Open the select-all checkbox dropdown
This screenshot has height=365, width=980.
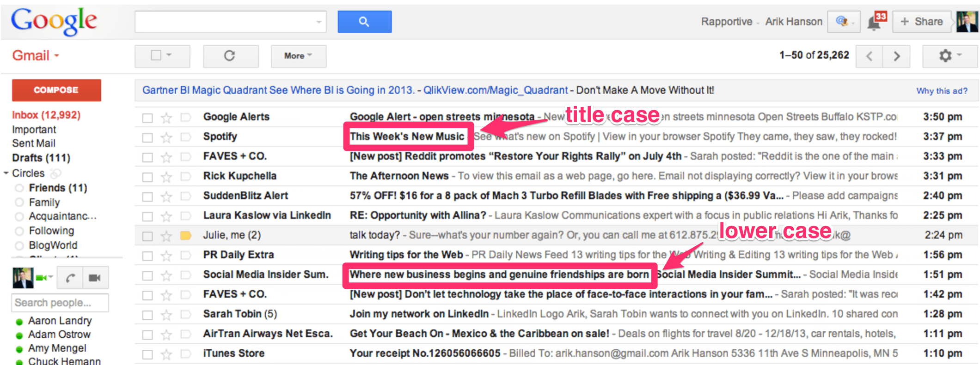(162, 56)
